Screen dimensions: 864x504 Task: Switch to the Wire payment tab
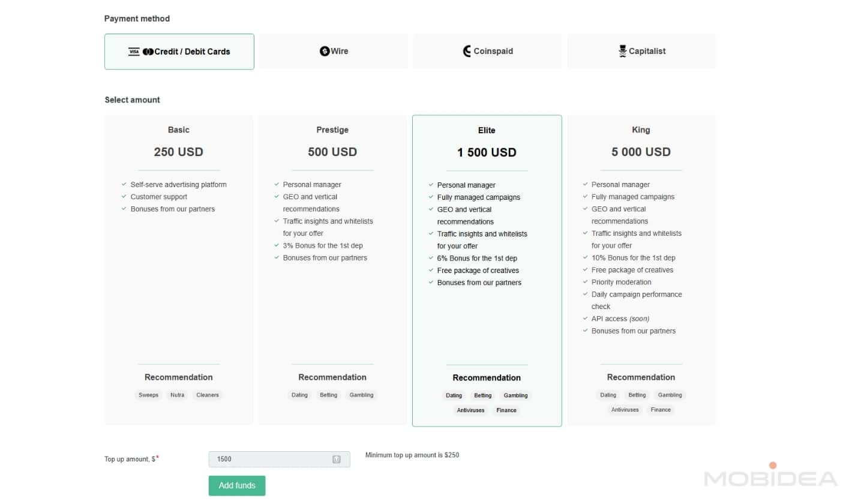coord(333,51)
